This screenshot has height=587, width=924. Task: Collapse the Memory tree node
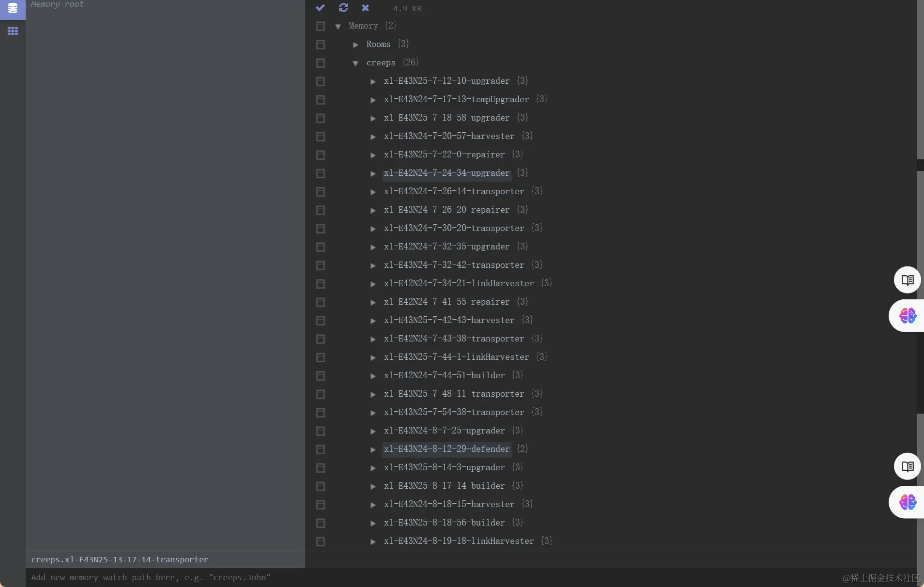click(338, 27)
